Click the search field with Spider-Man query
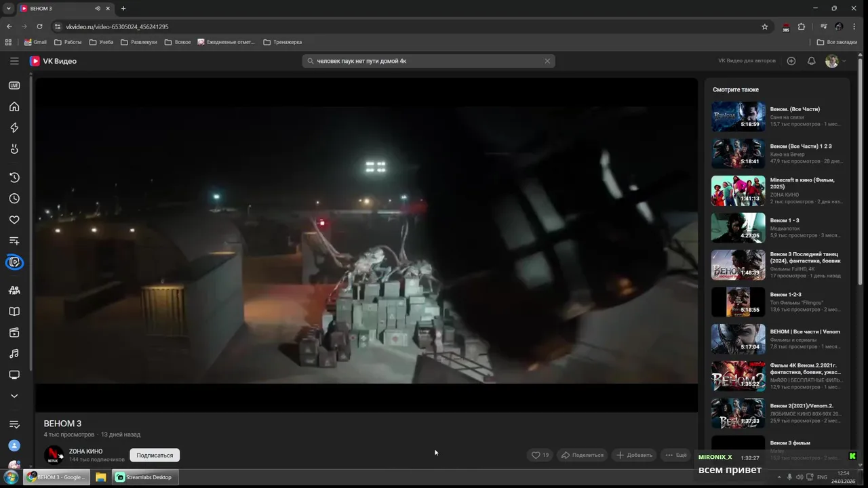The height and width of the screenshot is (488, 868). (x=429, y=61)
